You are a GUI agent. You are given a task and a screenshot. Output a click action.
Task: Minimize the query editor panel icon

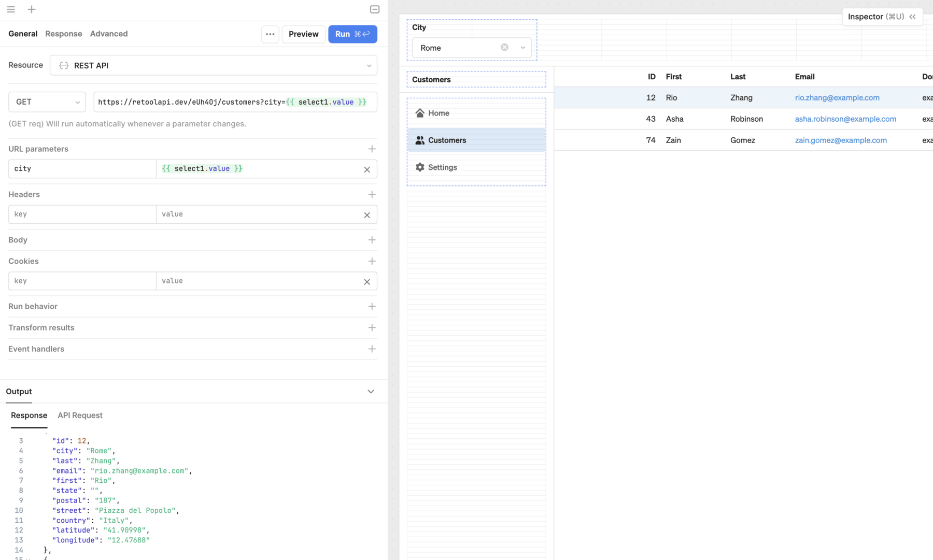[x=375, y=9]
